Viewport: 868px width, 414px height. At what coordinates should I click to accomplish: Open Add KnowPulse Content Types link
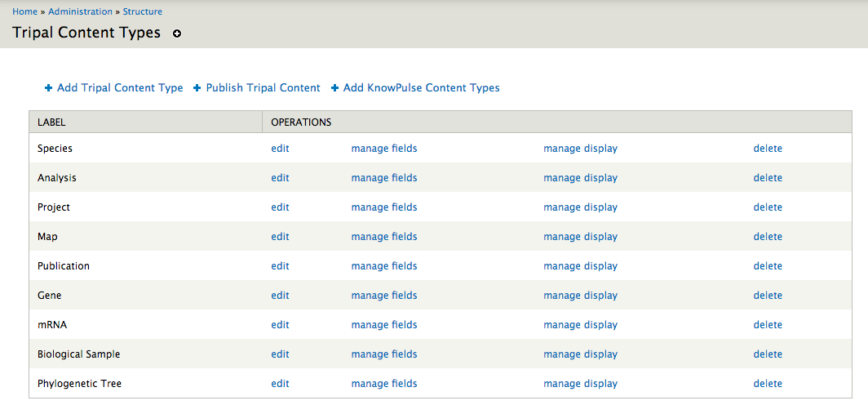(x=421, y=87)
